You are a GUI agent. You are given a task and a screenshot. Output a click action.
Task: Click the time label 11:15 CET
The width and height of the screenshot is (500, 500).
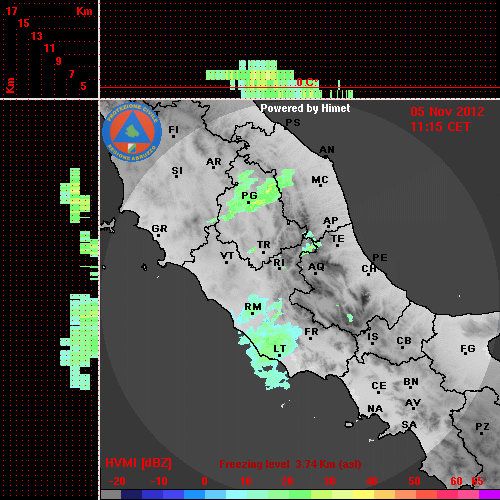[440, 127]
